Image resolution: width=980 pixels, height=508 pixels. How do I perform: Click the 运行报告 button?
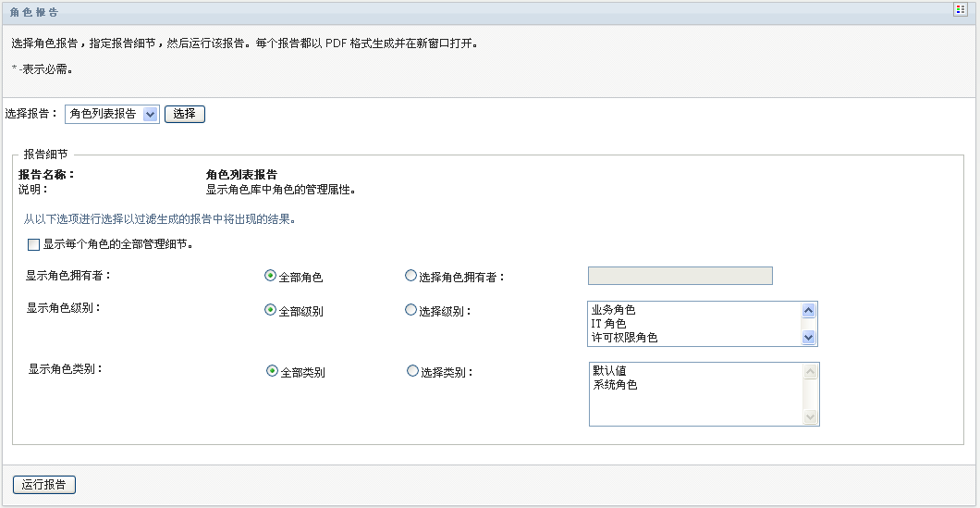point(44,485)
